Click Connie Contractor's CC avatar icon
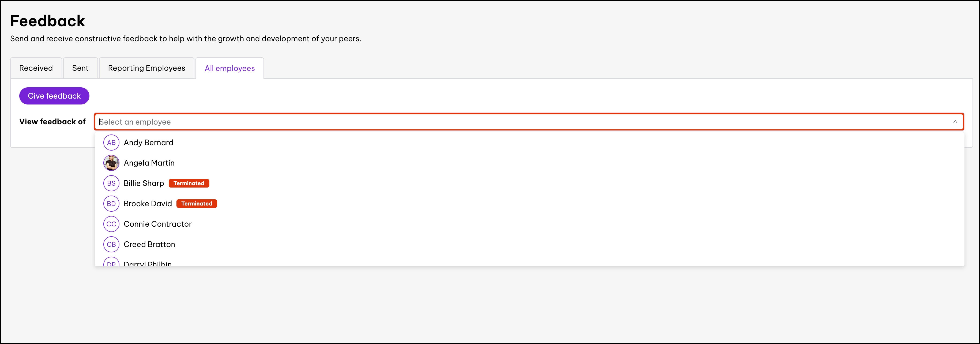Image resolution: width=980 pixels, height=344 pixels. click(111, 224)
